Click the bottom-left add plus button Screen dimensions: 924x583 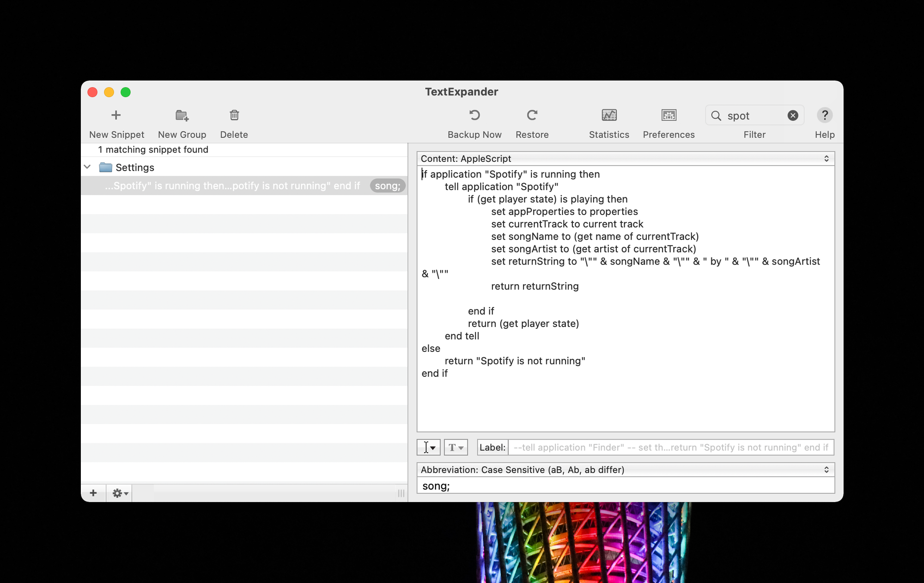click(93, 493)
